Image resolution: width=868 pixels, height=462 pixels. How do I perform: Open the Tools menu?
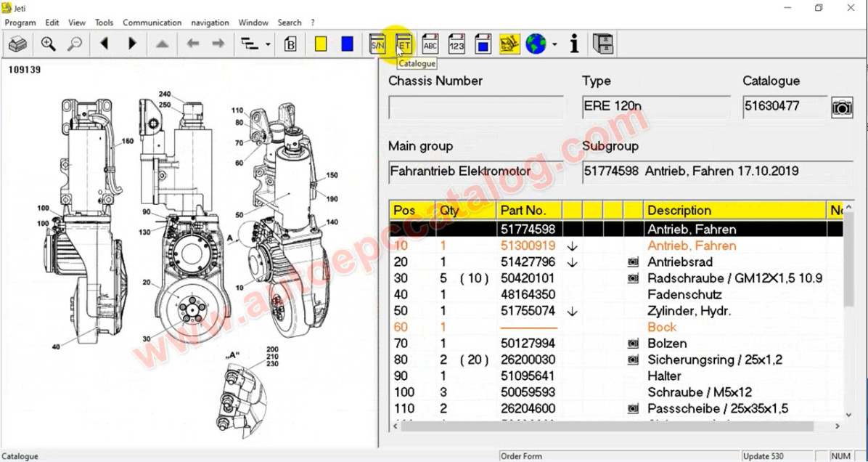coord(104,23)
